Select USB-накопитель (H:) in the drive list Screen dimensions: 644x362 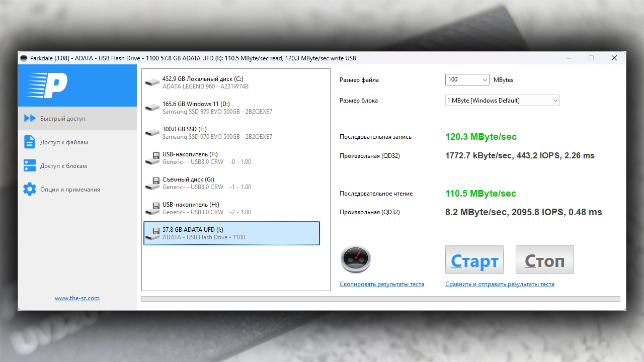click(x=231, y=208)
